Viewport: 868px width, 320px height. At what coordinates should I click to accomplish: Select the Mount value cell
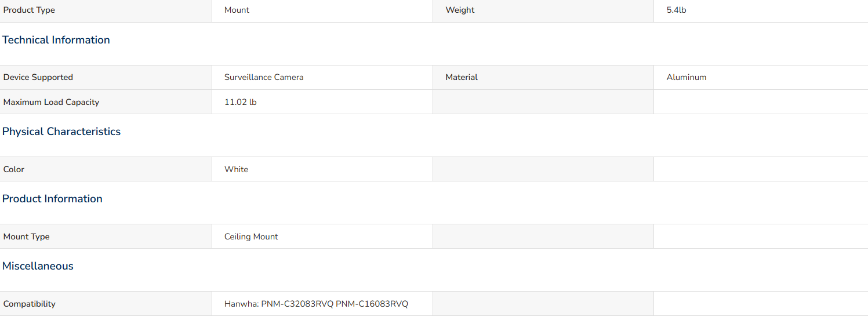[322, 10]
